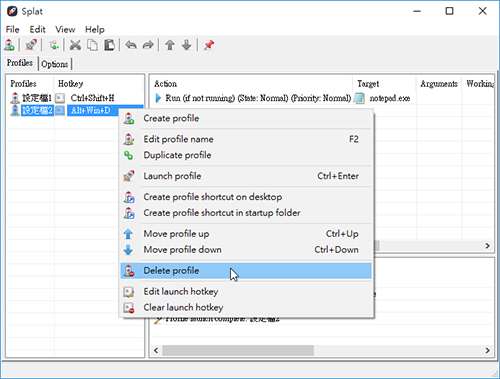Click the Undo arrow toolbar icon
Viewport: 500px width, 379px height.
click(131, 45)
